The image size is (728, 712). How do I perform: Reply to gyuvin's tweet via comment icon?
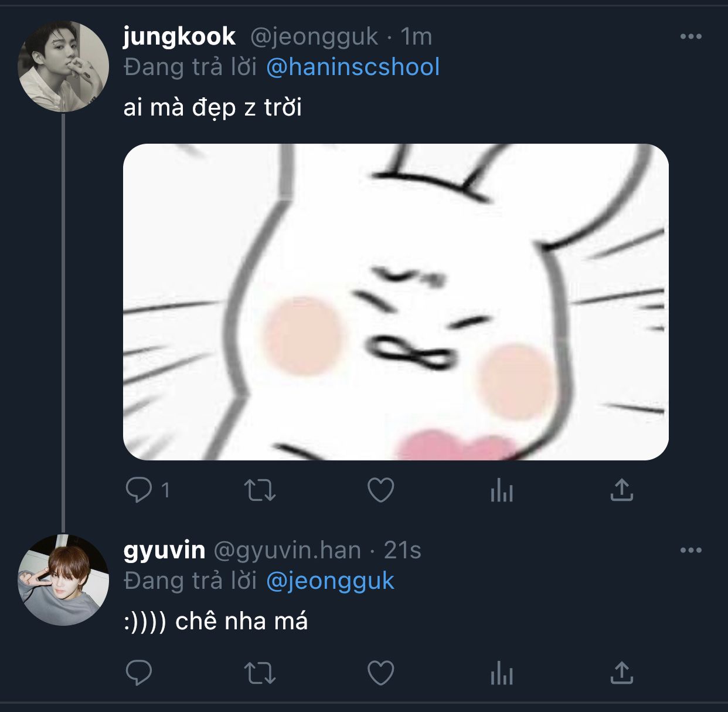click(139, 673)
